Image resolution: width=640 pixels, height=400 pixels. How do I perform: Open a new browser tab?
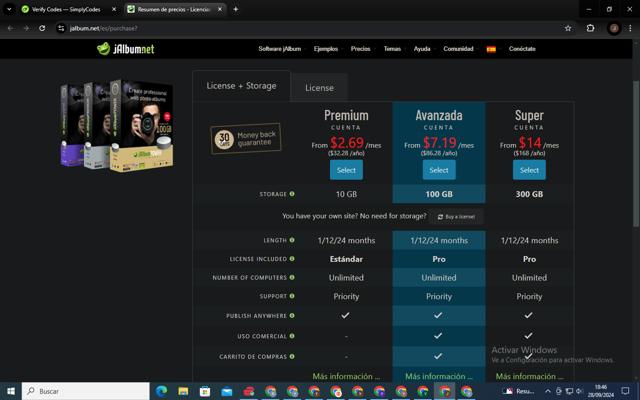point(236,9)
